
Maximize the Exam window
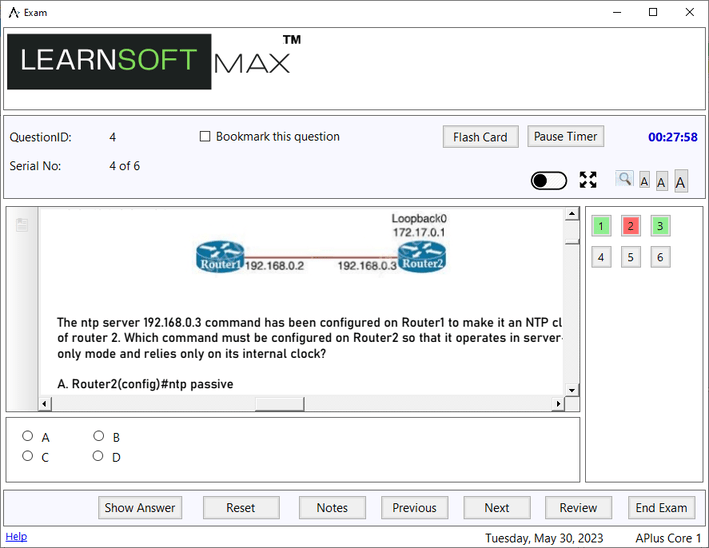tap(653, 12)
